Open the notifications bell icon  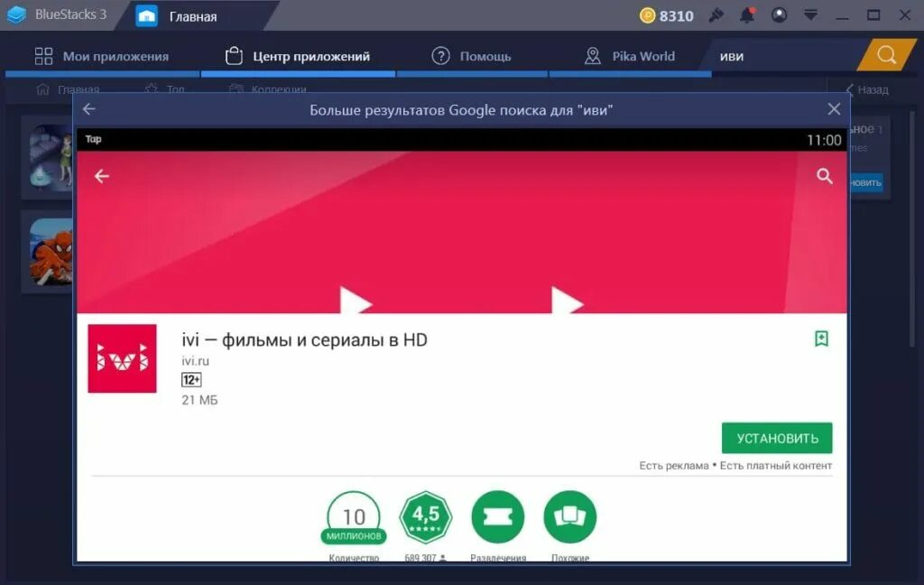pyautogui.click(x=747, y=15)
